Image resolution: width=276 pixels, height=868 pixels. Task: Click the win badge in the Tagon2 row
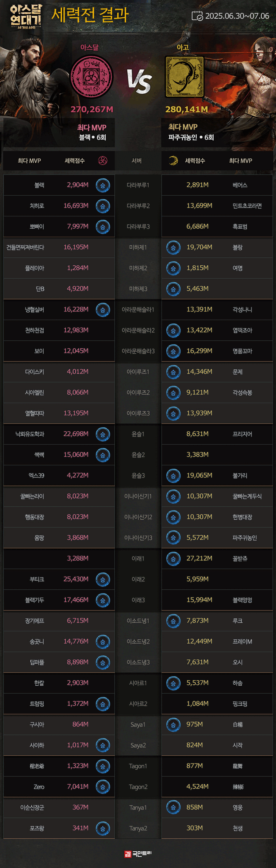pos(103,787)
